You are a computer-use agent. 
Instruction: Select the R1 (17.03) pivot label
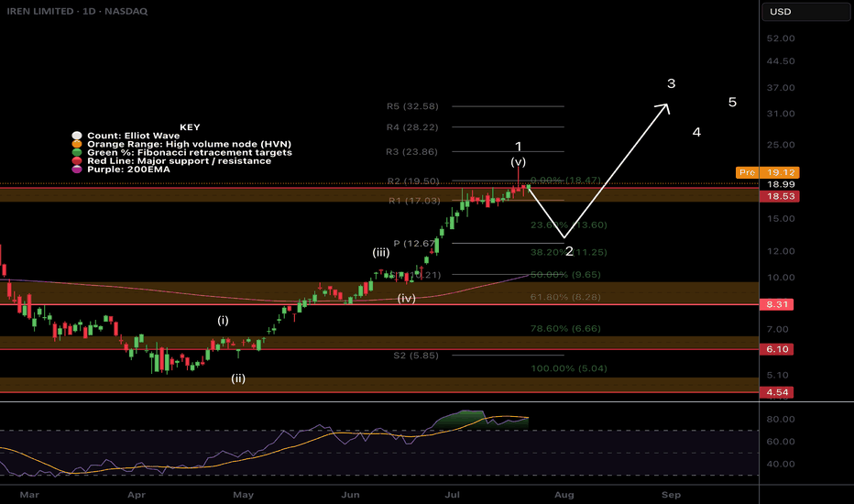pyautogui.click(x=414, y=201)
